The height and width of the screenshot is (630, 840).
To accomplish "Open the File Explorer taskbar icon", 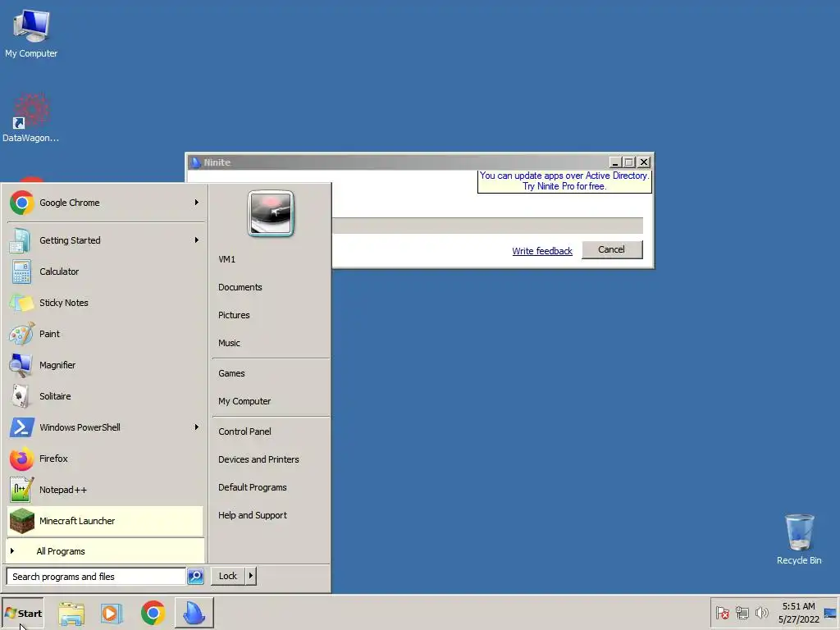I will [71, 614].
